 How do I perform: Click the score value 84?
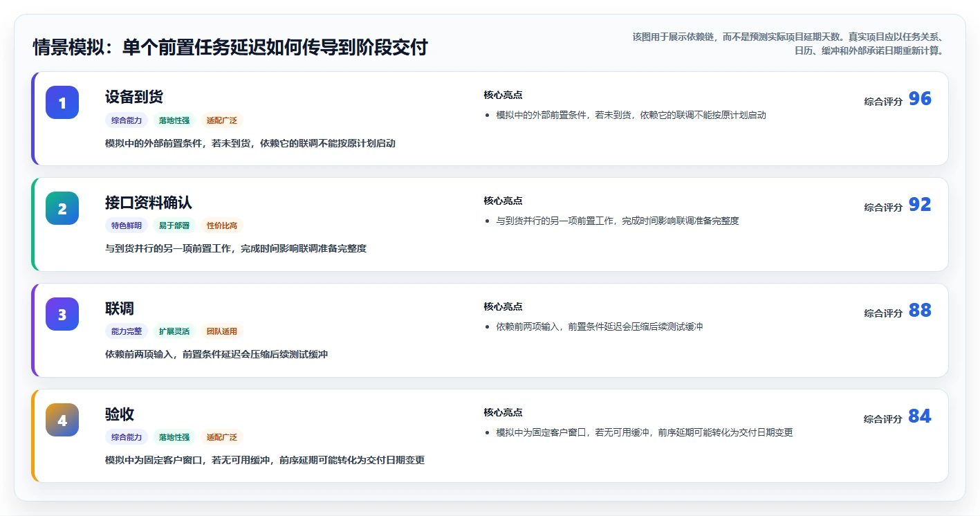(x=920, y=416)
